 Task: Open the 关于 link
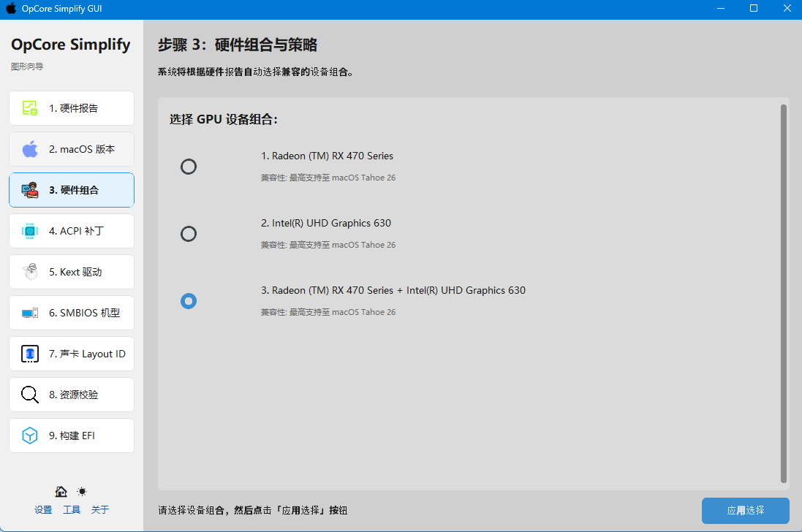99,510
